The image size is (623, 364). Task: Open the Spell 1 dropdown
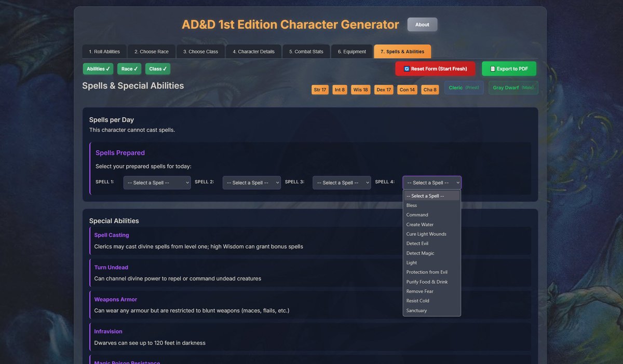coord(157,183)
